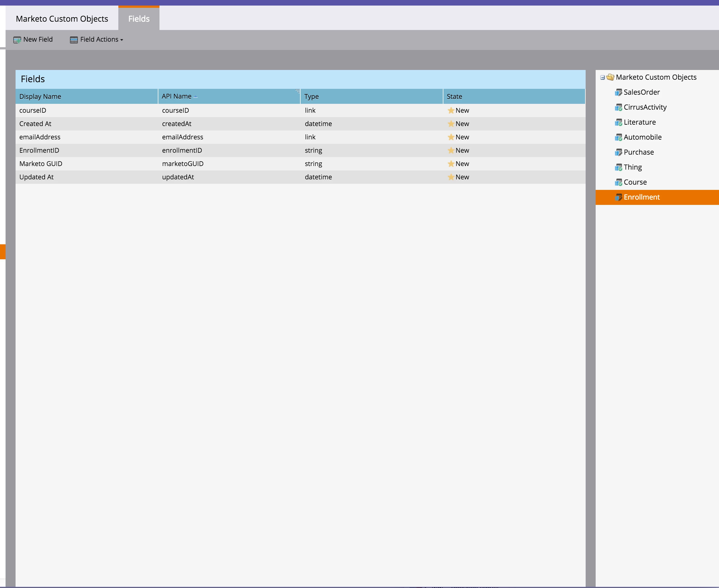Image resolution: width=719 pixels, height=588 pixels.
Task: Select the Enrollment item in the tree
Action: click(641, 197)
